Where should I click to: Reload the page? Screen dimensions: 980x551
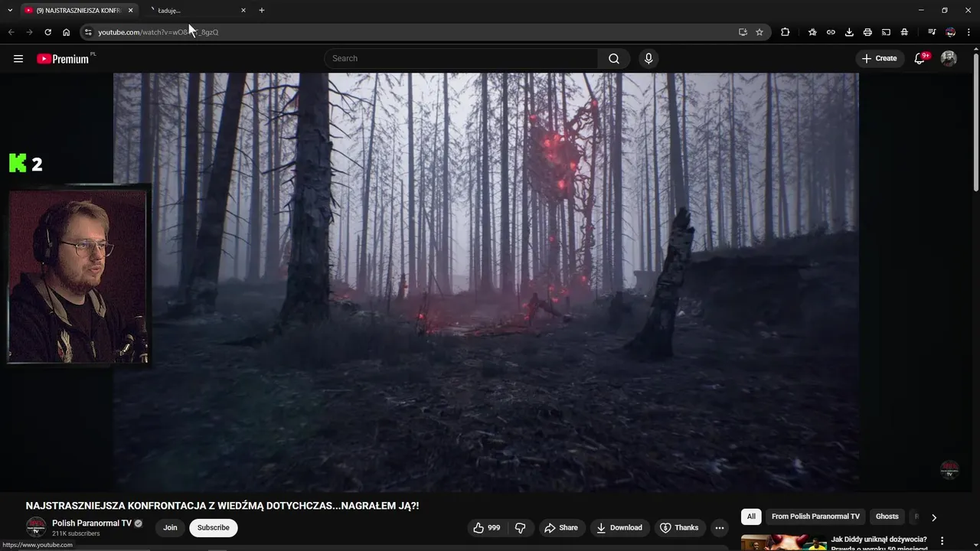pos(47,32)
